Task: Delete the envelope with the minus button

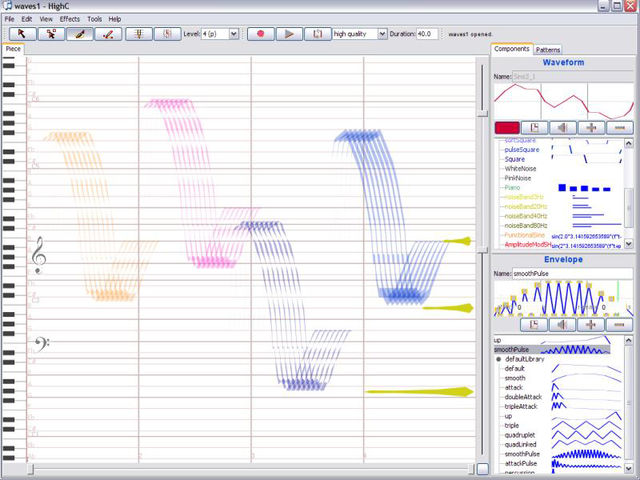Action: coord(619,325)
